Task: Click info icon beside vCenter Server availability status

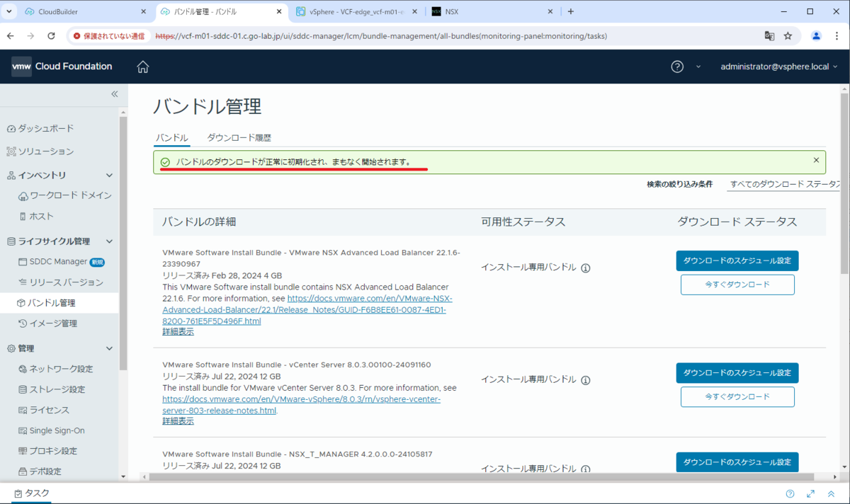Action: point(586,380)
